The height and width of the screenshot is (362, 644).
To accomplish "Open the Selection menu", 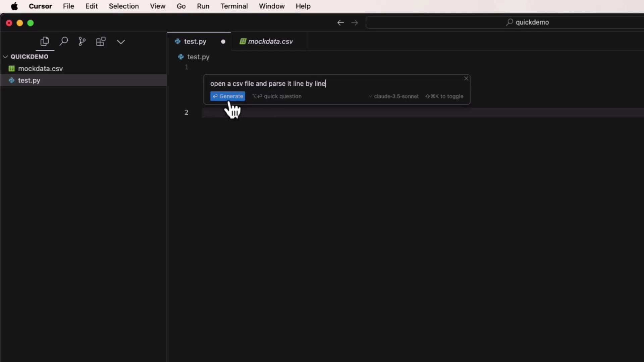I will [123, 6].
